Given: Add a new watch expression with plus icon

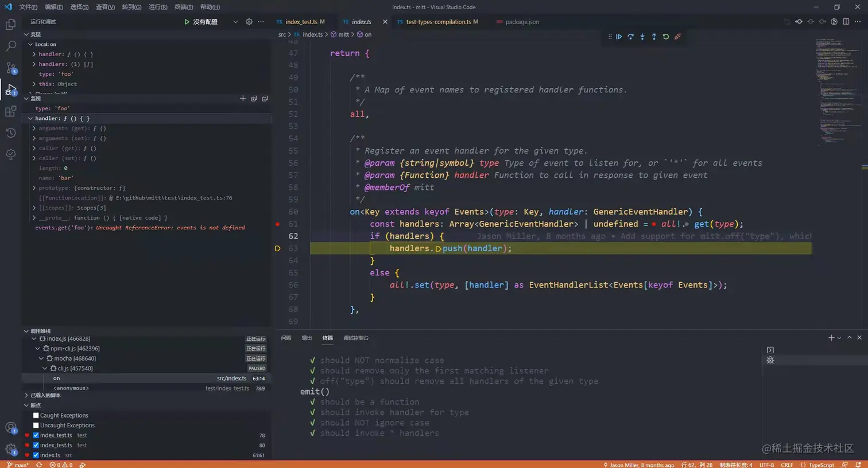Looking at the screenshot, I should pyautogui.click(x=243, y=99).
